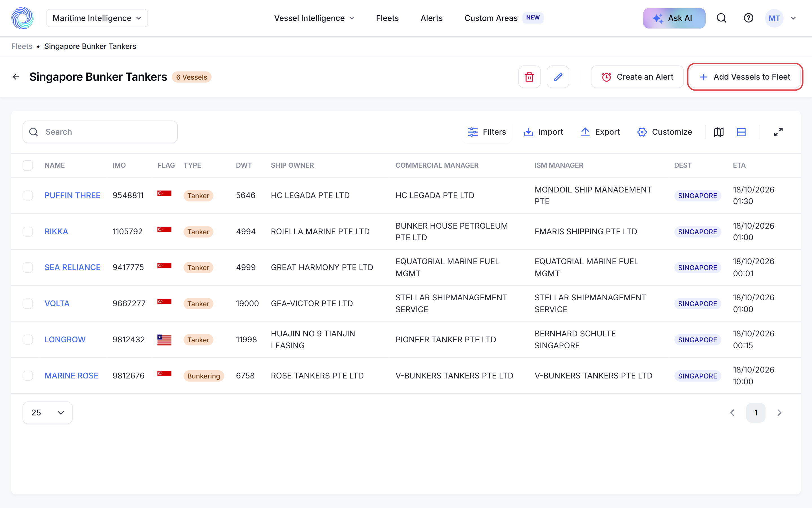Click the Ask AI button
Viewport: 812px width, 508px height.
coord(674,18)
